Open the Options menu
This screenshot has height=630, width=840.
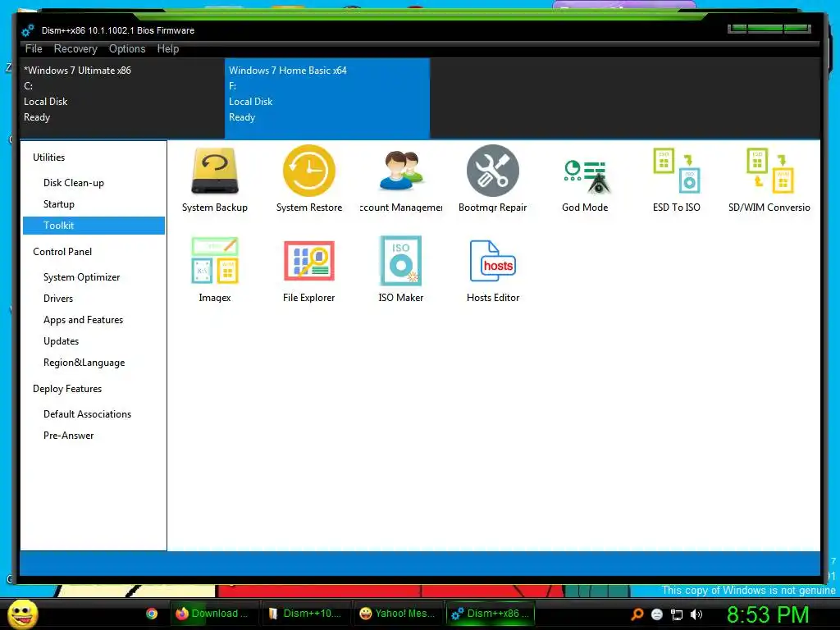point(127,48)
